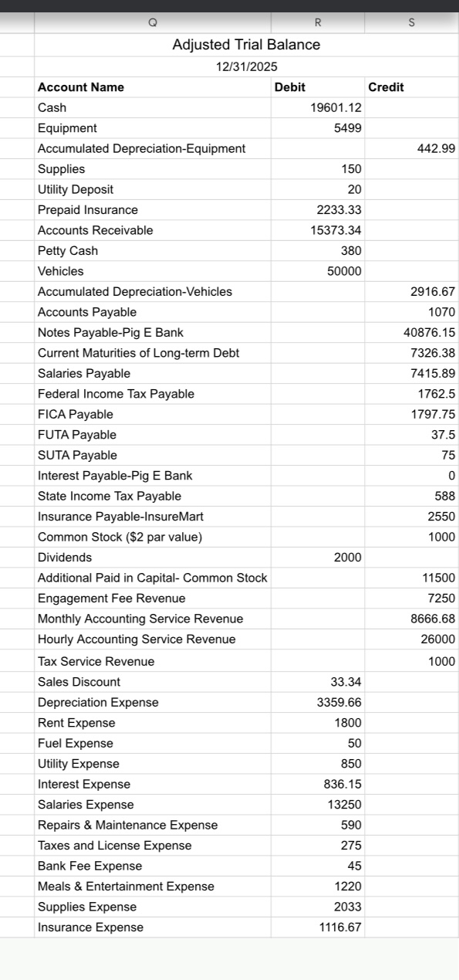The width and height of the screenshot is (459, 980).
Task: Click the Adjusted Trial Balance title cell
Action: (x=246, y=45)
